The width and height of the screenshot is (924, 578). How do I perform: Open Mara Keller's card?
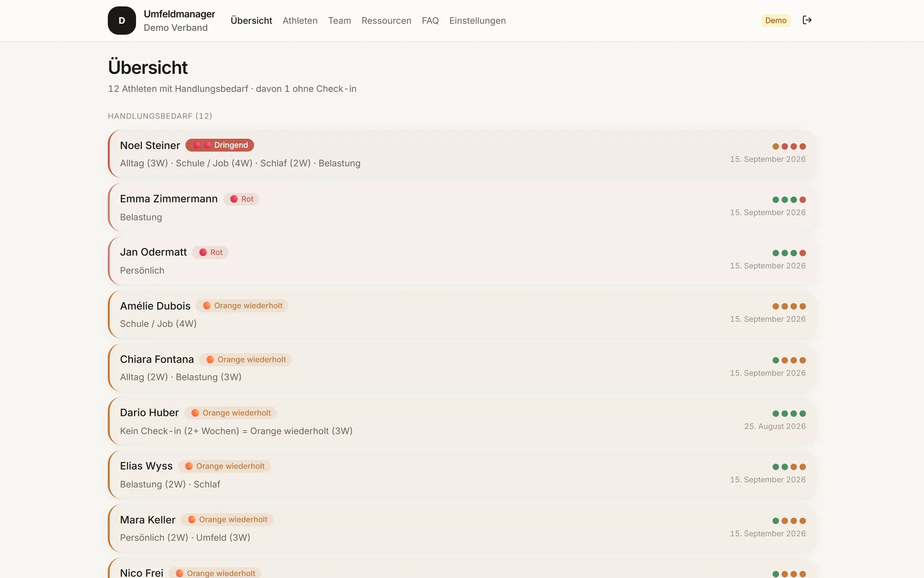coord(461,528)
